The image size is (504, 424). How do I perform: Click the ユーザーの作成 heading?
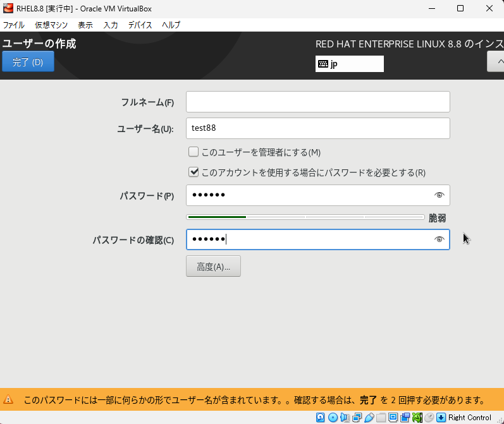coord(39,44)
